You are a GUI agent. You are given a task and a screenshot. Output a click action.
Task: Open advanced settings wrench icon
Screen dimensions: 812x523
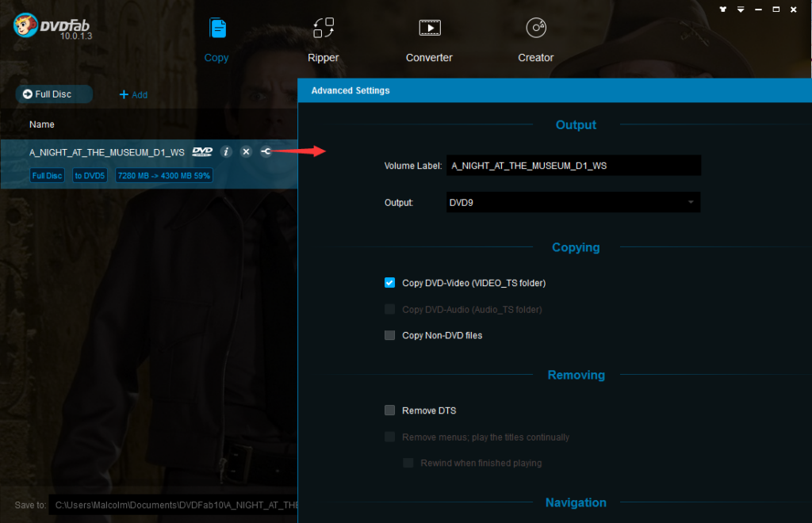(266, 151)
